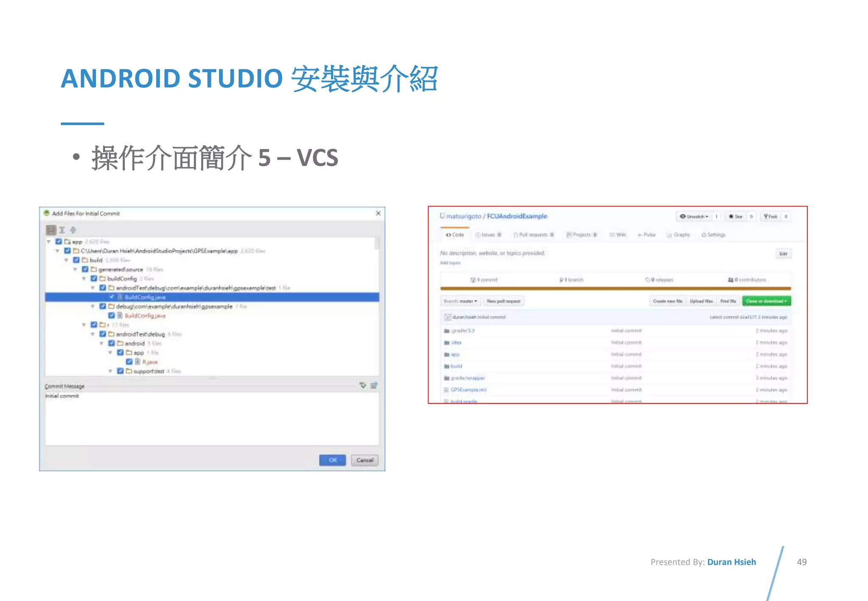This screenshot has height=601, width=868.
Task: Toggle the group-by-directory icon in the commit dialog toolbar
Action: pos(51,230)
